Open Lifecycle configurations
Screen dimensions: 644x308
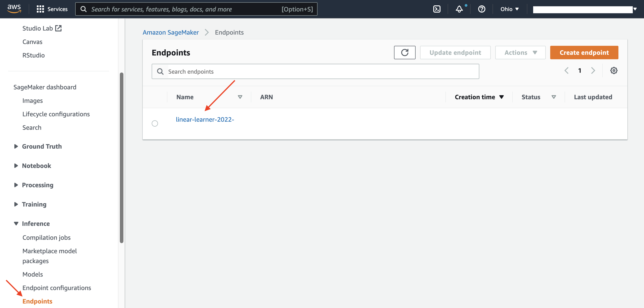click(56, 114)
